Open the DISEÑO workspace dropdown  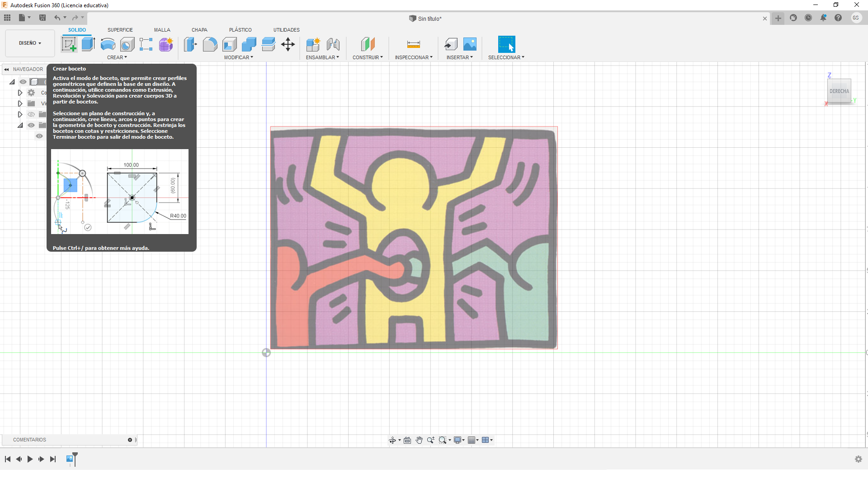point(30,43)
